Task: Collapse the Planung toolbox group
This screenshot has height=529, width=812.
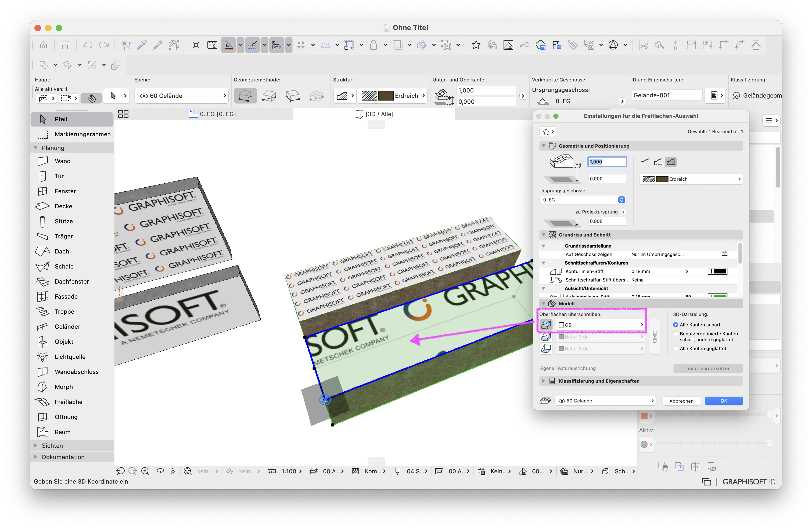Action: [35, 148]
